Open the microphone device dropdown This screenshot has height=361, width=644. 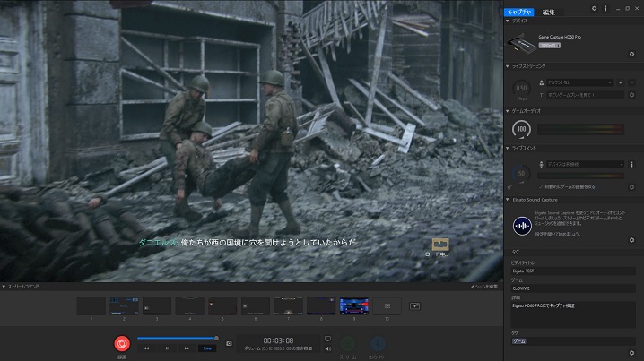click(585, 165)
